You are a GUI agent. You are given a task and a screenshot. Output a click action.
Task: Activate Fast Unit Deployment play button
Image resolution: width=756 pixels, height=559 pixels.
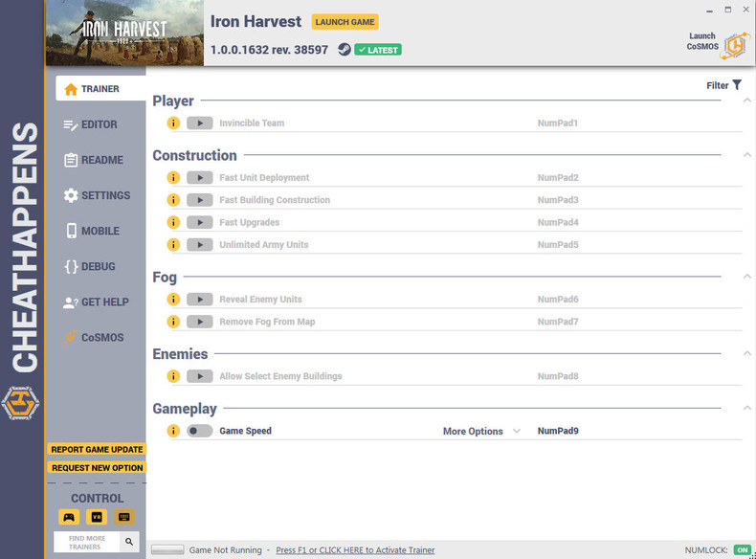200,177
